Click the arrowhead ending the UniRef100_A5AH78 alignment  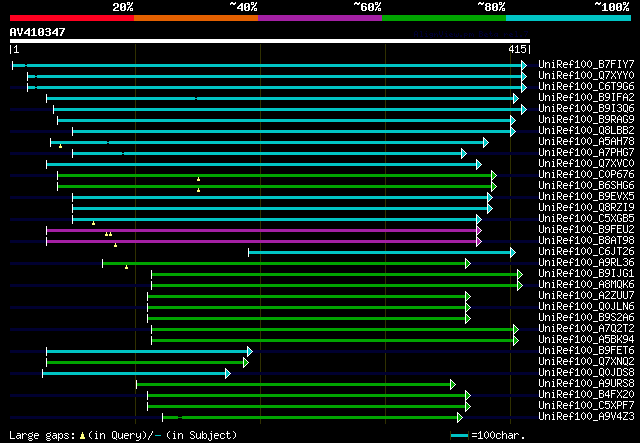(x=486, y=142)
